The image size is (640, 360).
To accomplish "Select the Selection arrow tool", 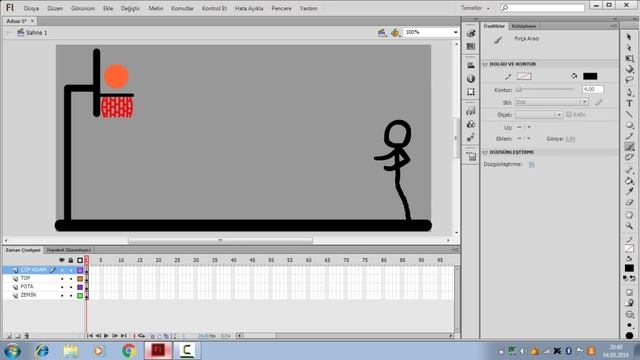I will click(629, 37).
